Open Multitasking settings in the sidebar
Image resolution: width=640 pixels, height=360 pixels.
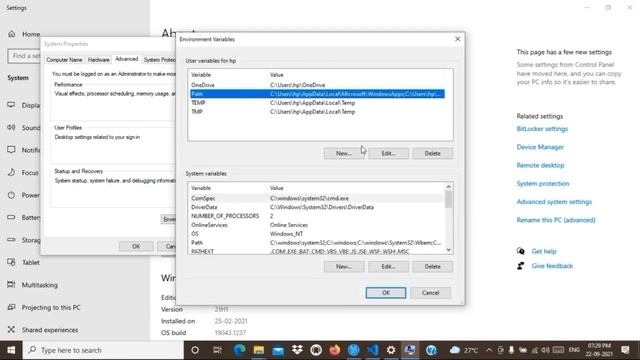click(33, 285)
